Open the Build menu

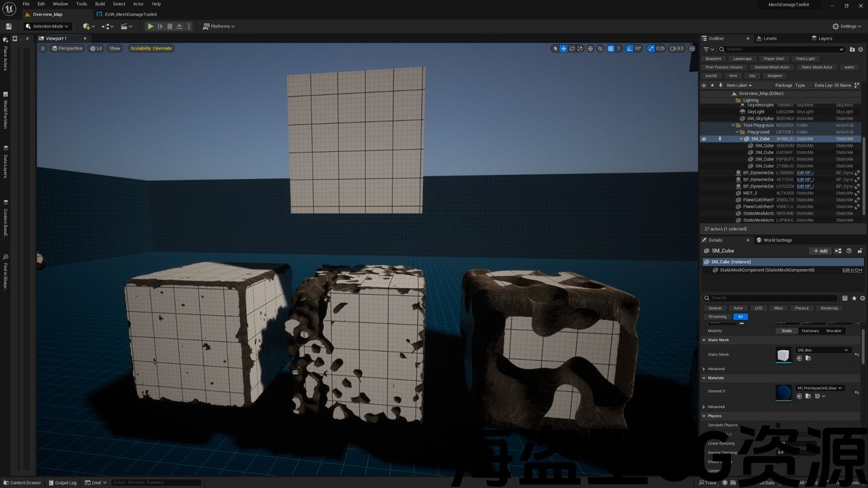[x=100, y=4]
